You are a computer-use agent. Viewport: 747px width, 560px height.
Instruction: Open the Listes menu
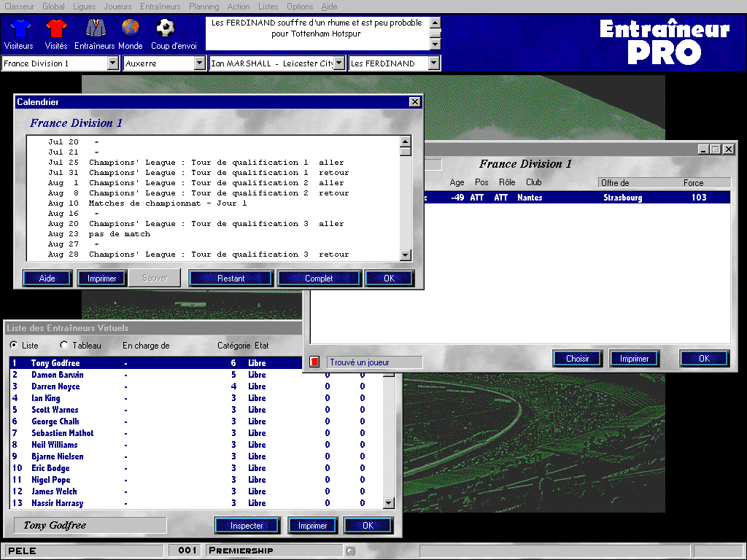click(268, 7)
